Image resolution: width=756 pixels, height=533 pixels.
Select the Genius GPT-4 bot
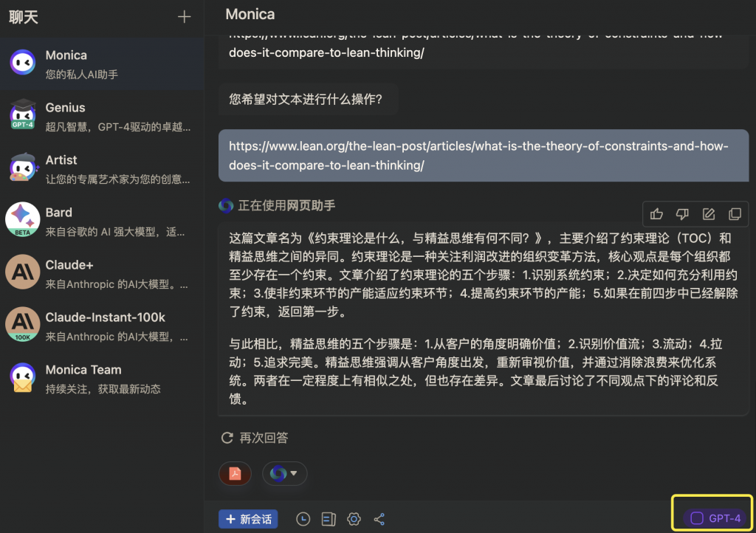(x=102, y=116)
